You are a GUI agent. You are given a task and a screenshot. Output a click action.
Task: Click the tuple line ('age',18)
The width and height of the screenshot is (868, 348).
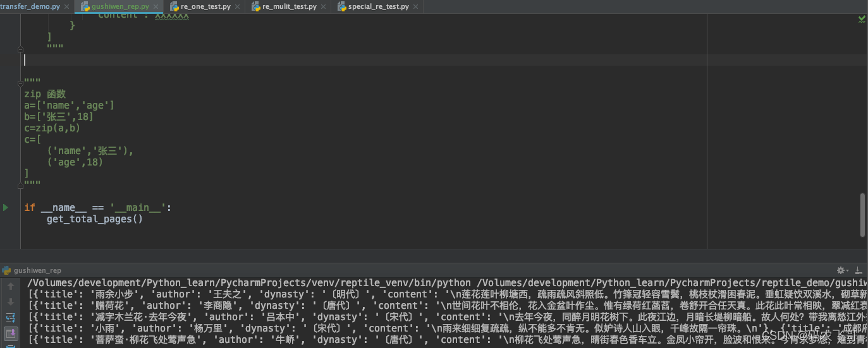pos(75,162)
